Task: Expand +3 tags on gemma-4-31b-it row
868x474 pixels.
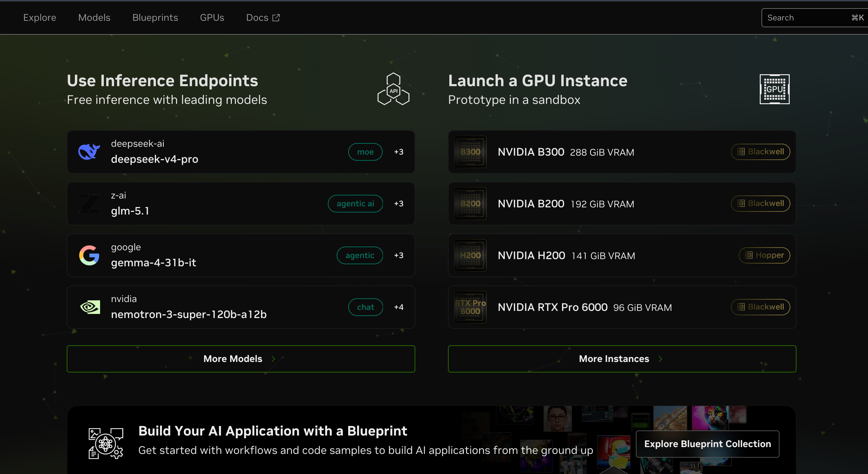Action: (x=399, y=255)
